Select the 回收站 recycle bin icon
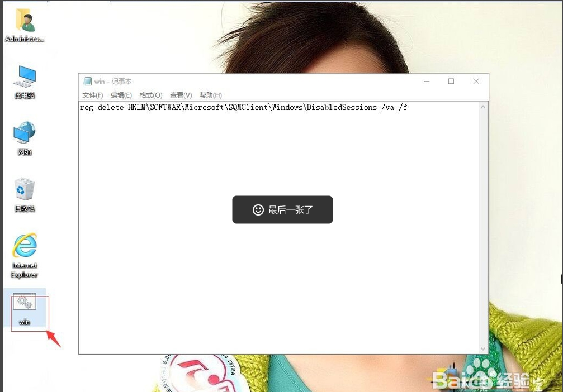Image resolution: width=563 pixels, height=392 pixels. pyautogui.click(x=25, y=195)
